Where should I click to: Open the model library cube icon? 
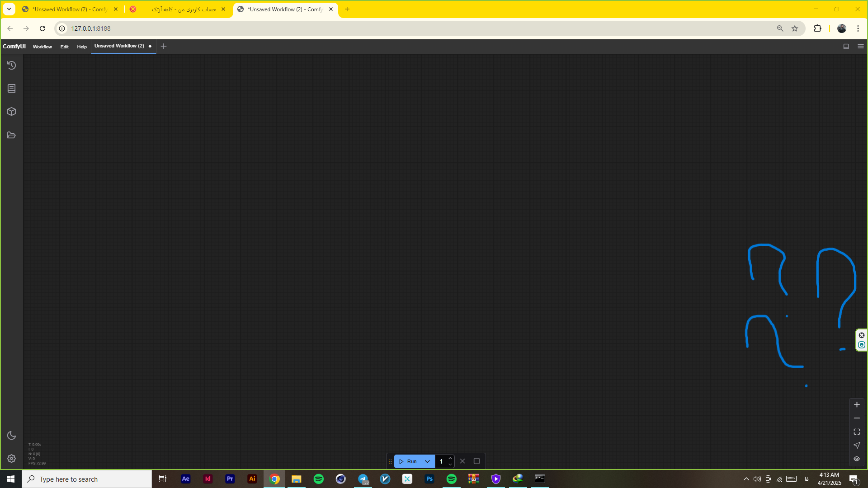pos(12,112)
